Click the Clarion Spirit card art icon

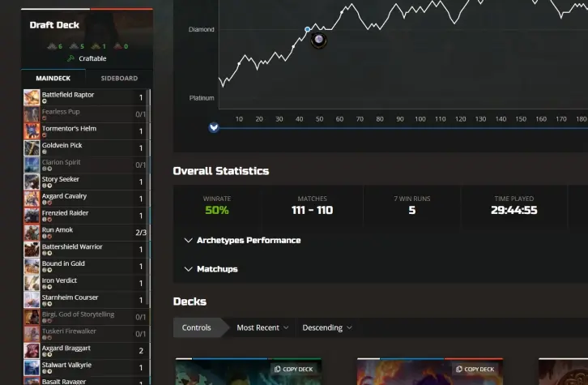click(x=32, y=165)
